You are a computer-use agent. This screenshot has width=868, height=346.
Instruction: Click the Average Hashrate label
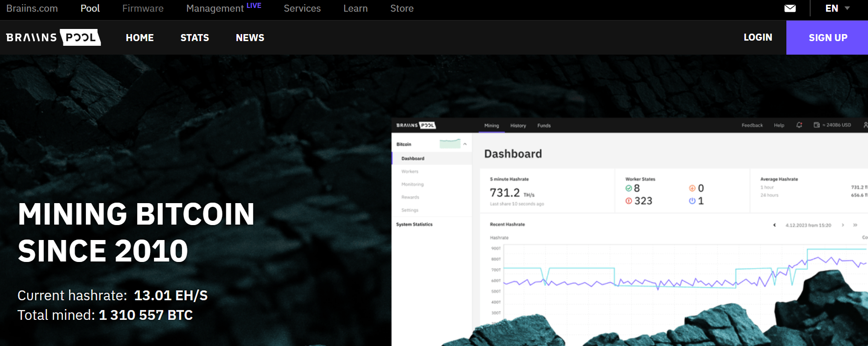(x=779, y=179)
